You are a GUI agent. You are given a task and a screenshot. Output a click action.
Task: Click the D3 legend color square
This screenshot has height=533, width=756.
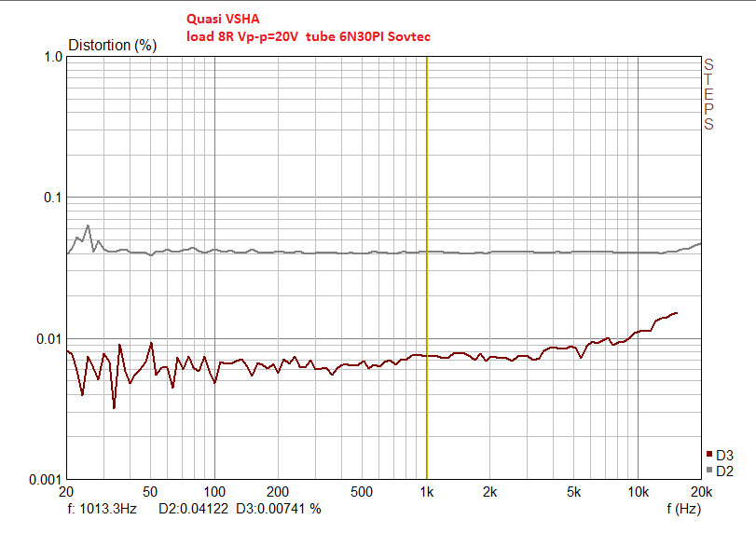pyautogui.click(x=709, y=454)
